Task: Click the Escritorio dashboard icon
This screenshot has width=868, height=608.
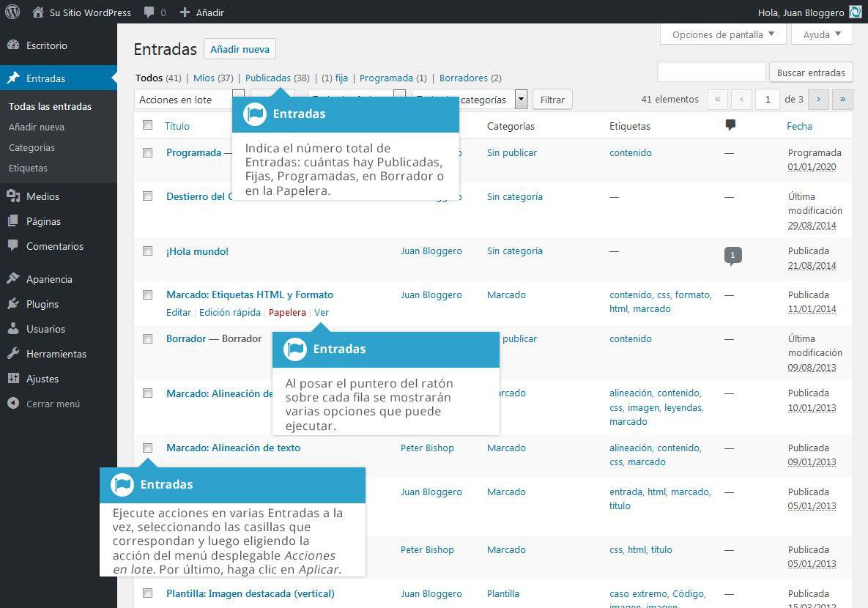Action: coord(13,45)
